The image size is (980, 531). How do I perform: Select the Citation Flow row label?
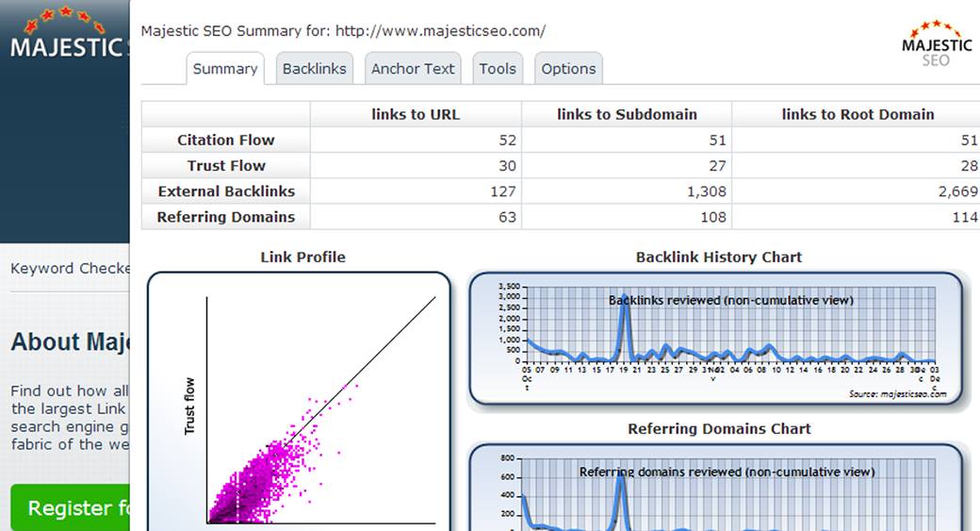point(226,141)
